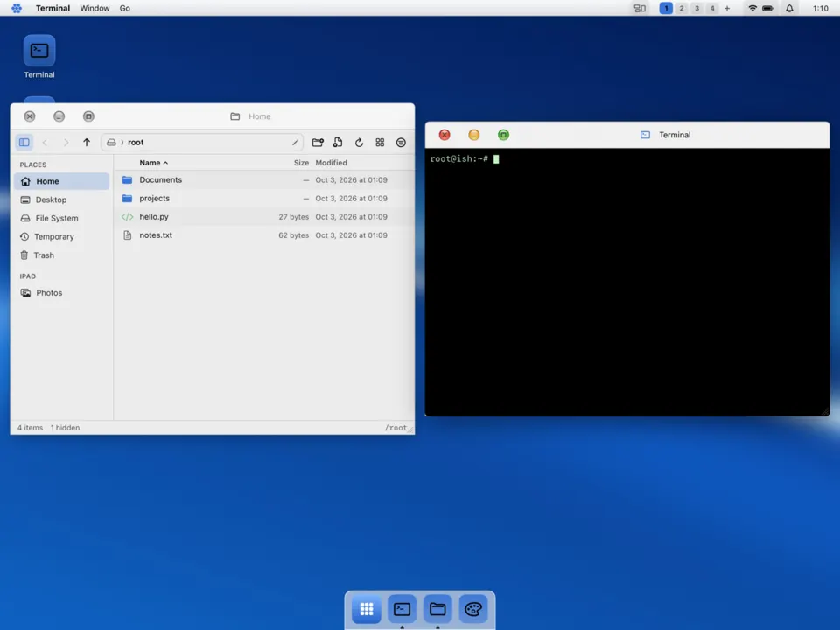Sort files by Size column
This screenshot has width=840, height=630.
point(301,163)
